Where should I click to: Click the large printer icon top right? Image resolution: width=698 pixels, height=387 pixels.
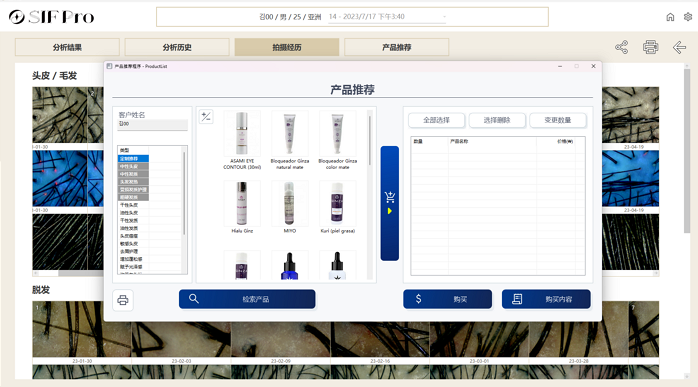[x=650, y=47]
